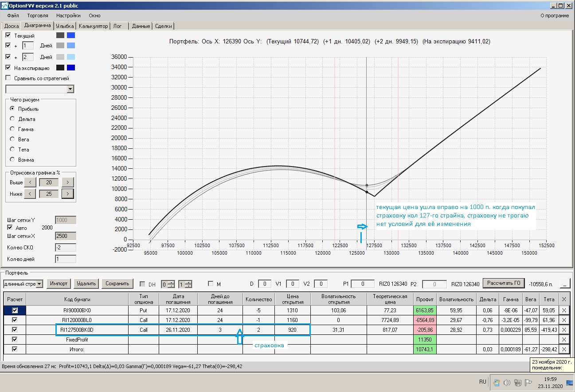Click the 'Сохранить' button

(117, 283)
